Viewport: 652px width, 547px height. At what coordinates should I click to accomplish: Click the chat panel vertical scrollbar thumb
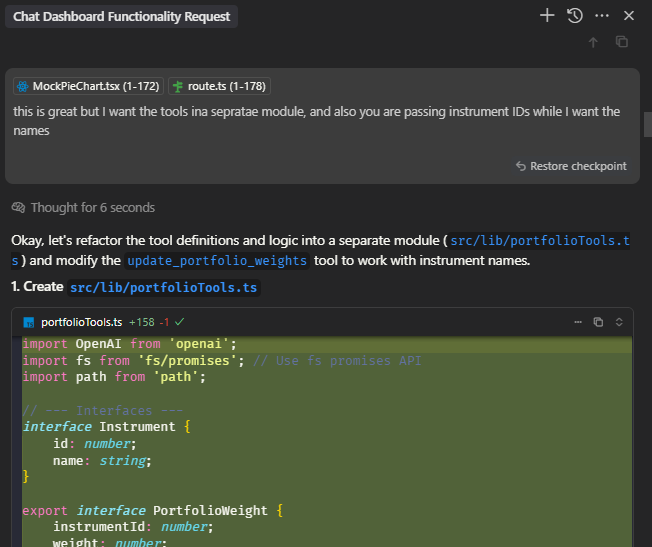[x=648, y=124]
